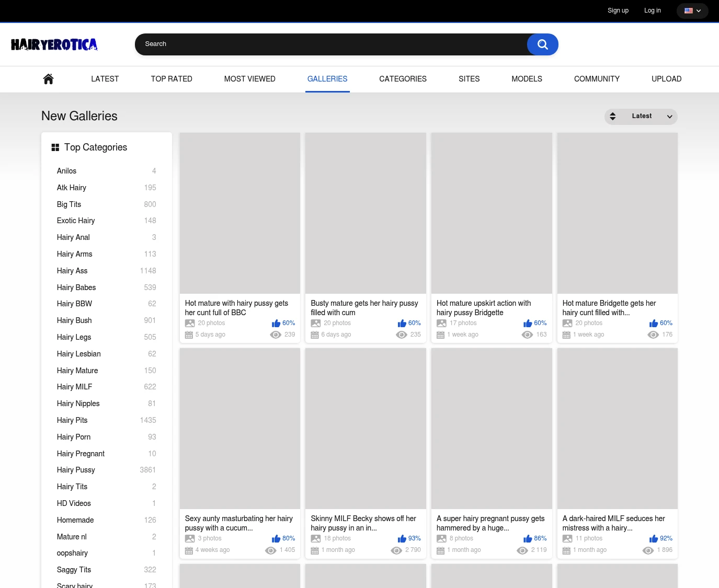
Task: Open the thumbnail of the 8 photos gallery
Action: pyautogui.click(x=492, y=429)
